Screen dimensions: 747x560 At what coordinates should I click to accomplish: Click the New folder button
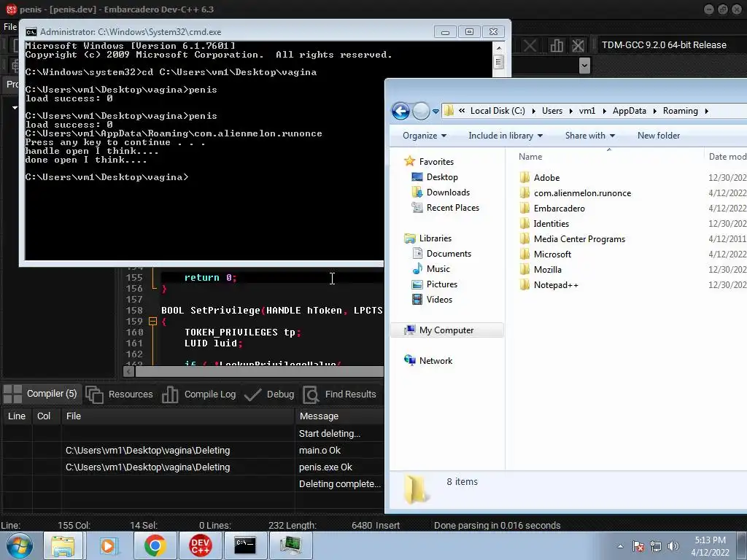pyautogui.click(x=659, y=136)
